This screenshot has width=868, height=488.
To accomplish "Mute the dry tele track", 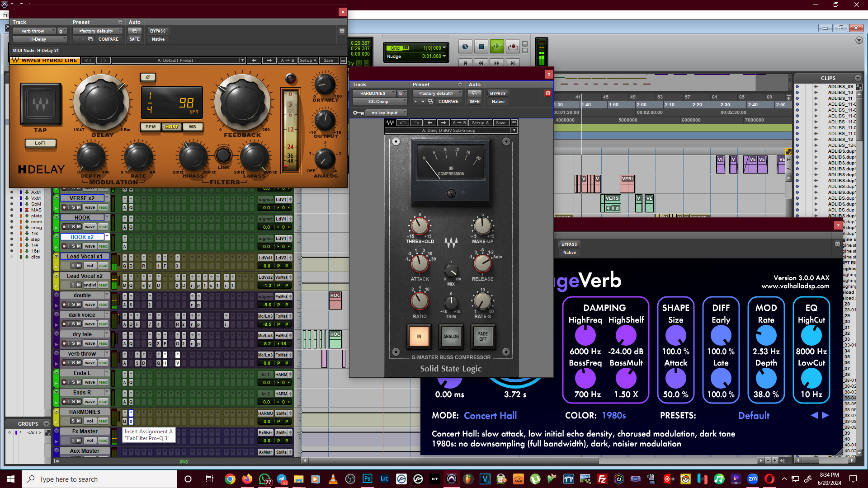I will (x=79, y=343).
